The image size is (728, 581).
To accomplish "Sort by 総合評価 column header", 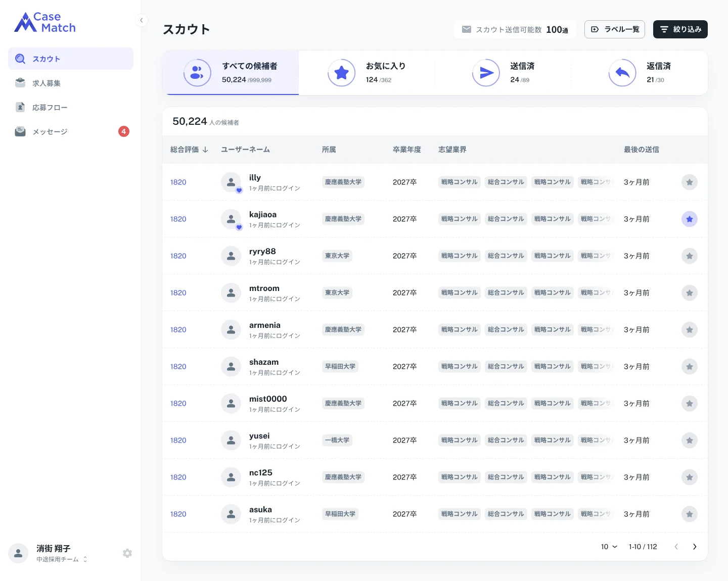I will click(190, 150).
